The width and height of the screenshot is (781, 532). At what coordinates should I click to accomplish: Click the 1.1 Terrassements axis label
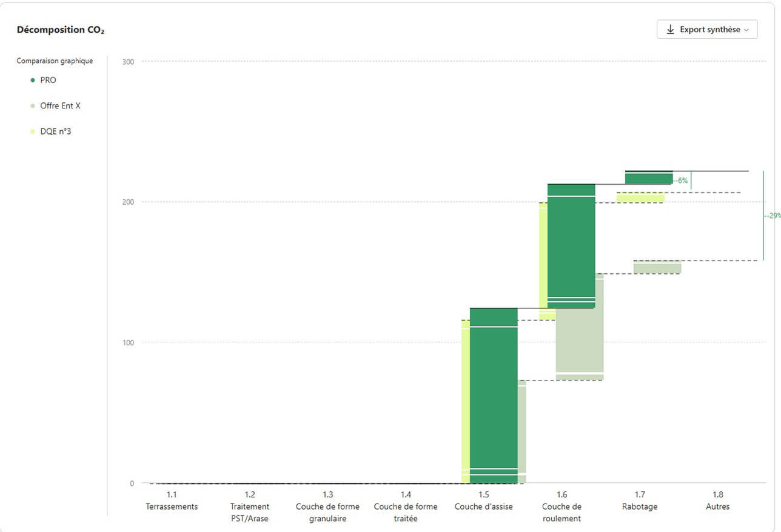pyautogui.click(x=172, y=500)
